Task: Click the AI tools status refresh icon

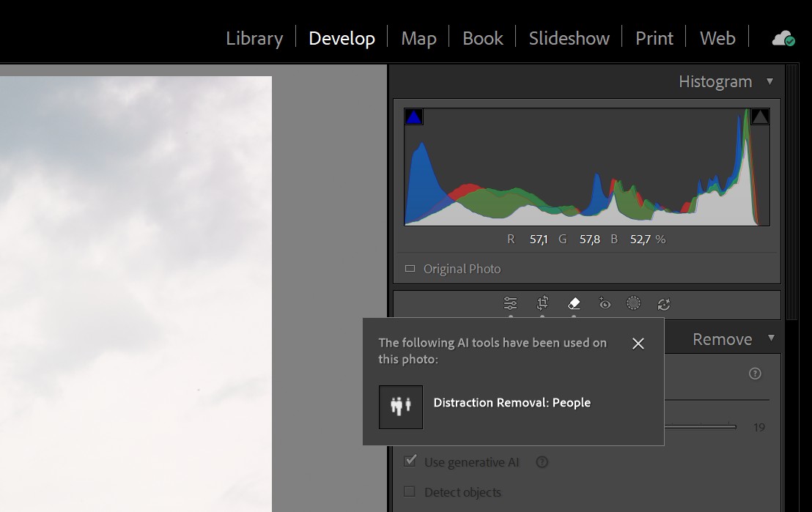Action: [664, 303]
